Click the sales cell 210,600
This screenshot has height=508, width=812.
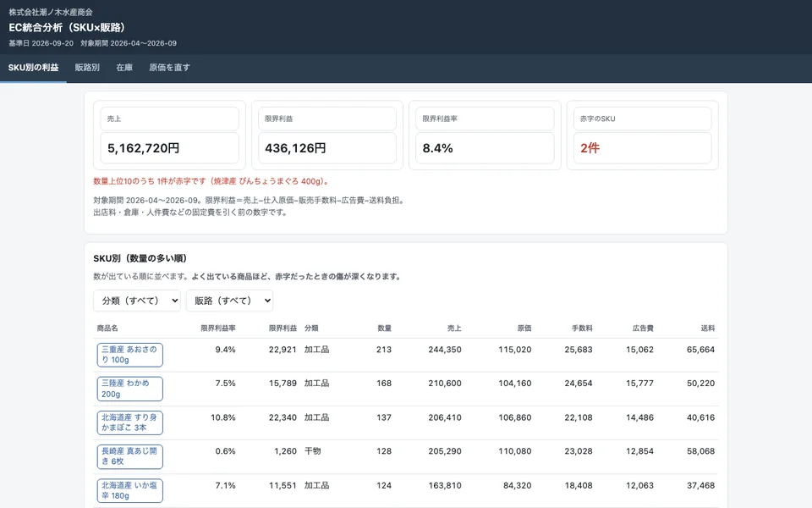tap(445, 383)
